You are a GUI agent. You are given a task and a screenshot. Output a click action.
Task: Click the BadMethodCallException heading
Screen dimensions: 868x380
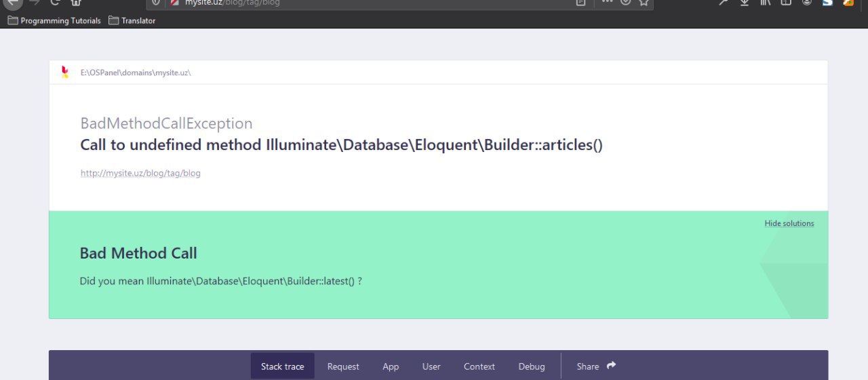coord(166,123)
